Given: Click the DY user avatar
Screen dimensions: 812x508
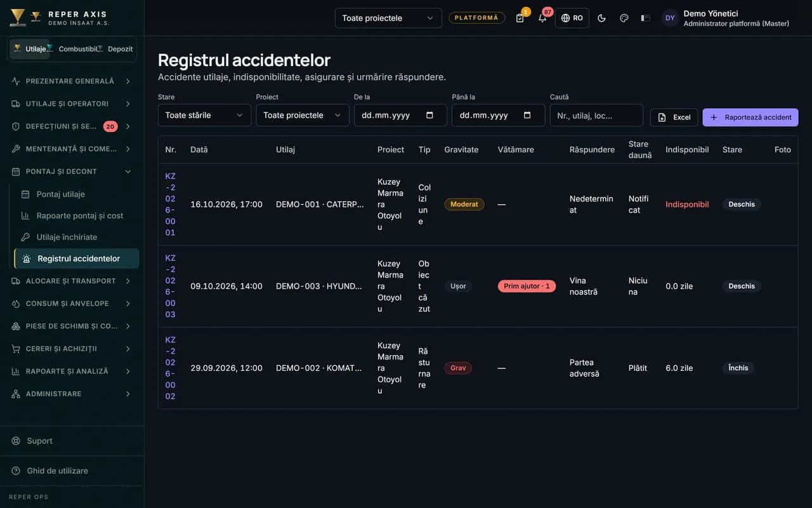Looking at the screenshot, I should click(x=670, y=18).
